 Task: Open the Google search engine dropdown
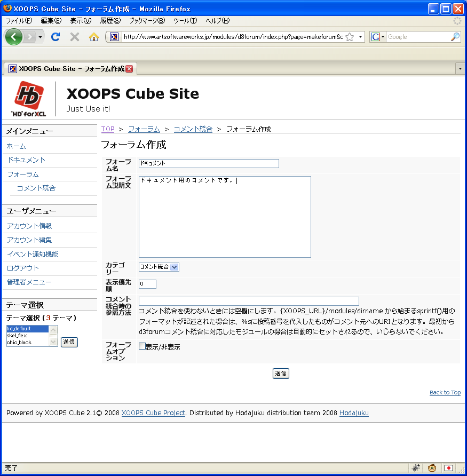tap(378, 37)
